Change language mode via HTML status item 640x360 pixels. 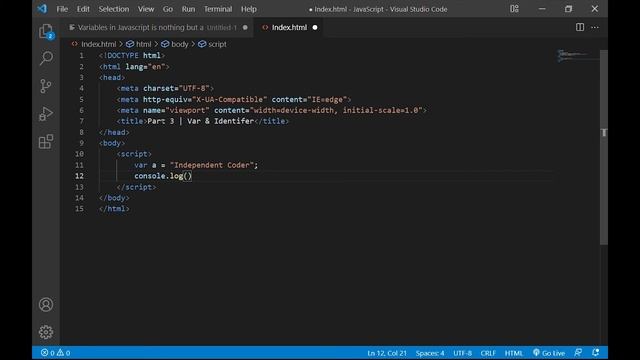click(x=513, y=353)
